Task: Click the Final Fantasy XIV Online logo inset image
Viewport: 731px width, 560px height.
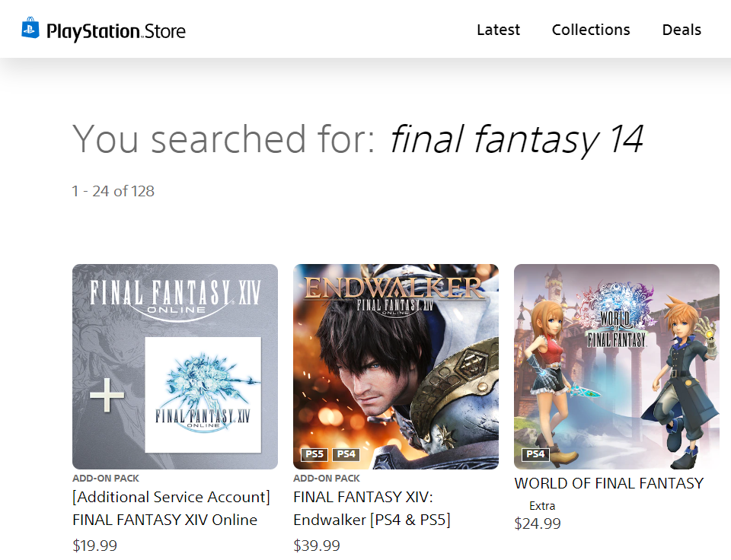Action: [x=203, y=395]
